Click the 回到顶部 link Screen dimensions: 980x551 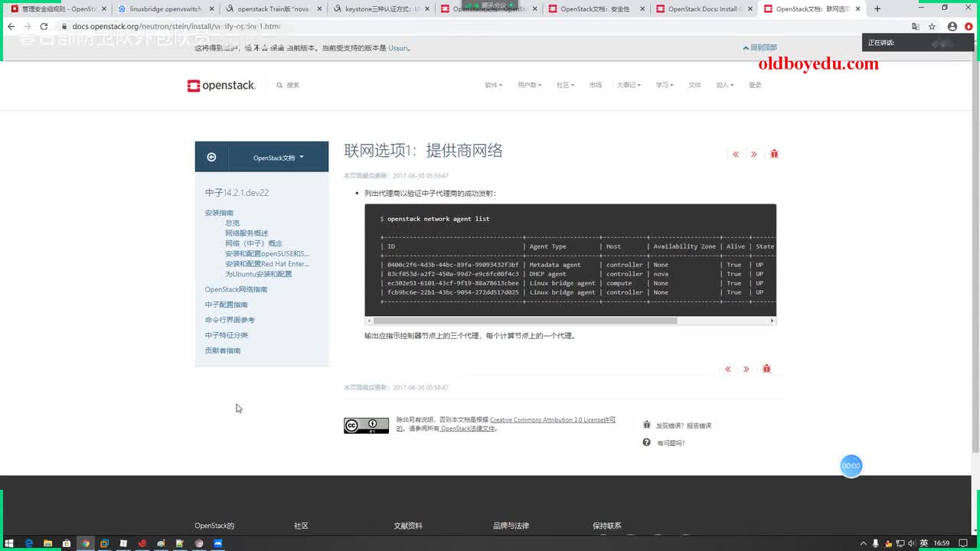759,47
